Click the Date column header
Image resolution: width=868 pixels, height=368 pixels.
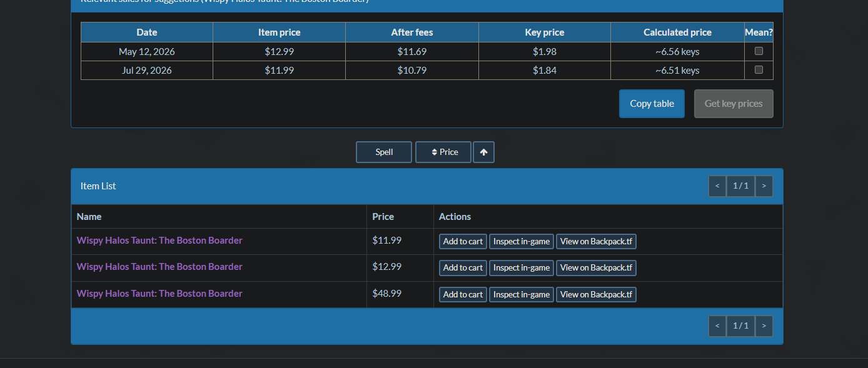(147, 32)
